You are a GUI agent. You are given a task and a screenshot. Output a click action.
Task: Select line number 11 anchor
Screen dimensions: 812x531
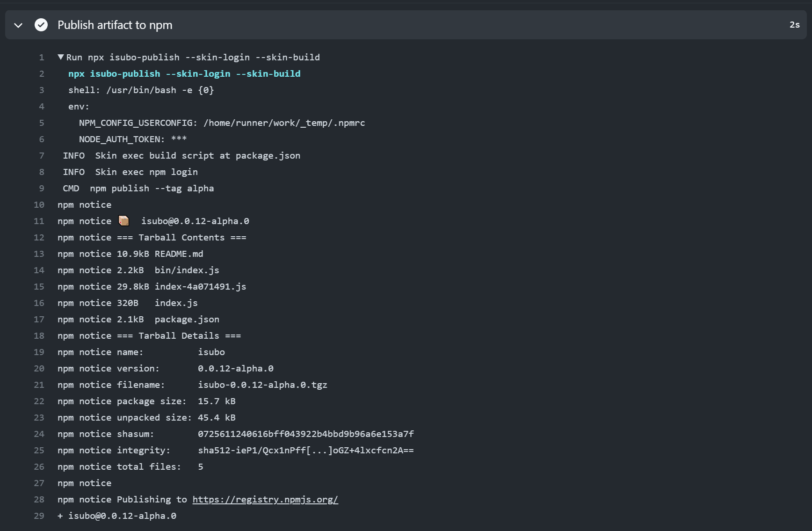pyautogui.click(x=39, y=221)
